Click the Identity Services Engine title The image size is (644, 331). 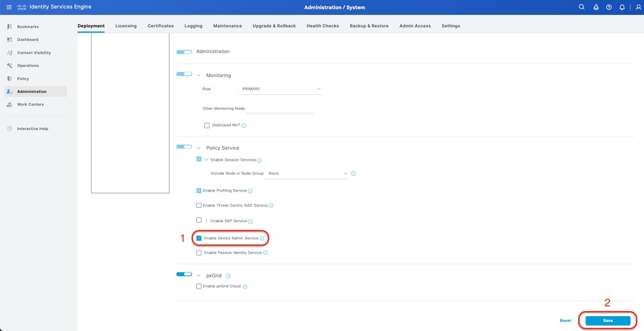pyautogui.click(x=61, y=7)
